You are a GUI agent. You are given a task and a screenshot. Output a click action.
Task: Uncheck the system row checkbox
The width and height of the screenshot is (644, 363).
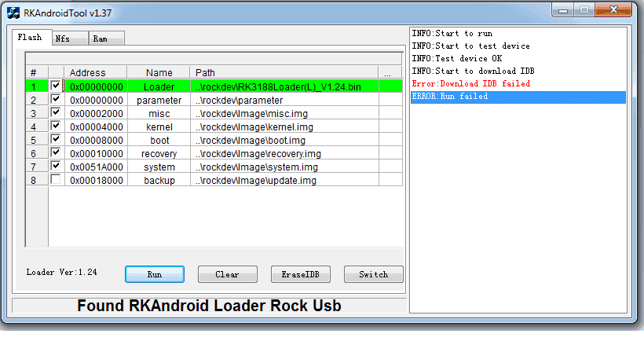[x=56, y=166]
